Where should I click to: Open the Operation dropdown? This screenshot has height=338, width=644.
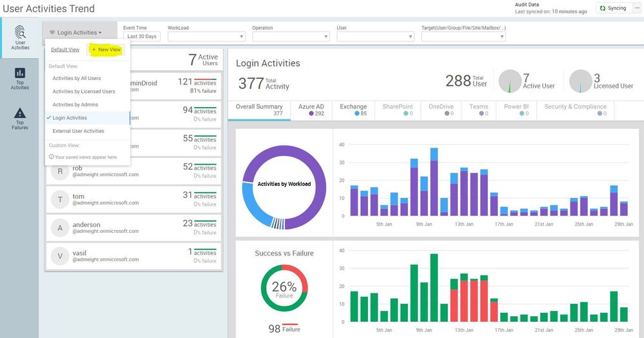point(291,37)
